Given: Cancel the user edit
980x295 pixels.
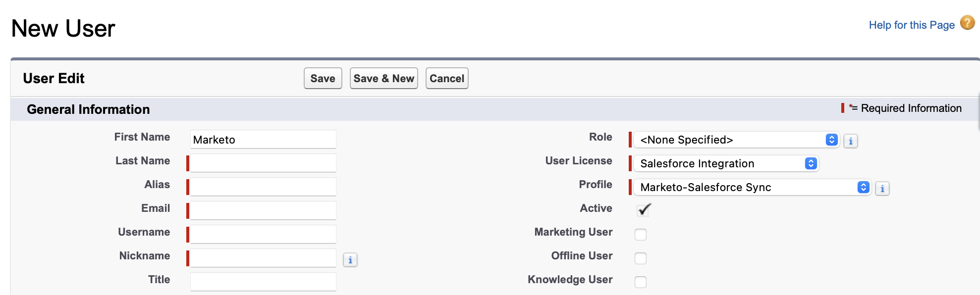Looking at the screenshot, I should point(446,78).
